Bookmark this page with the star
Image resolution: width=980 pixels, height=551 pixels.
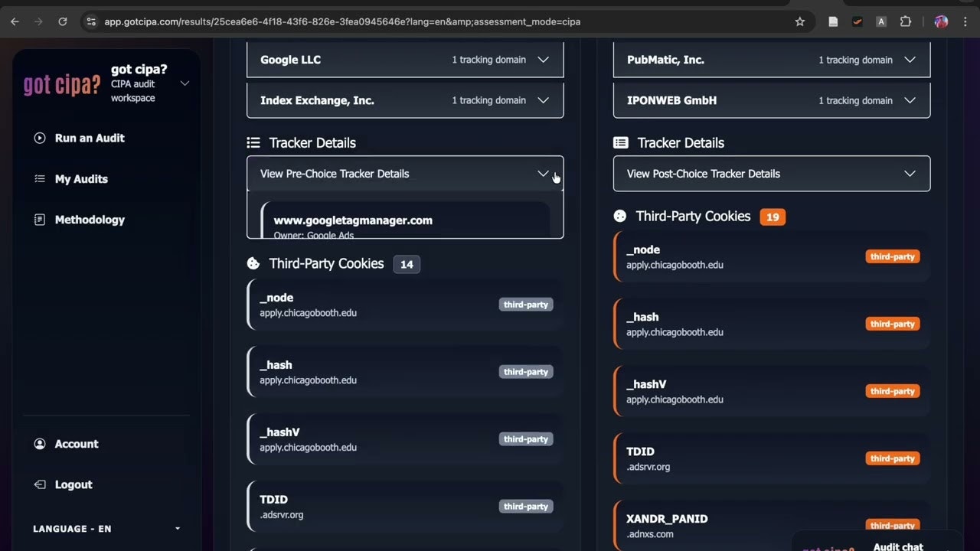pyautogui.click(x=800, y=21)
